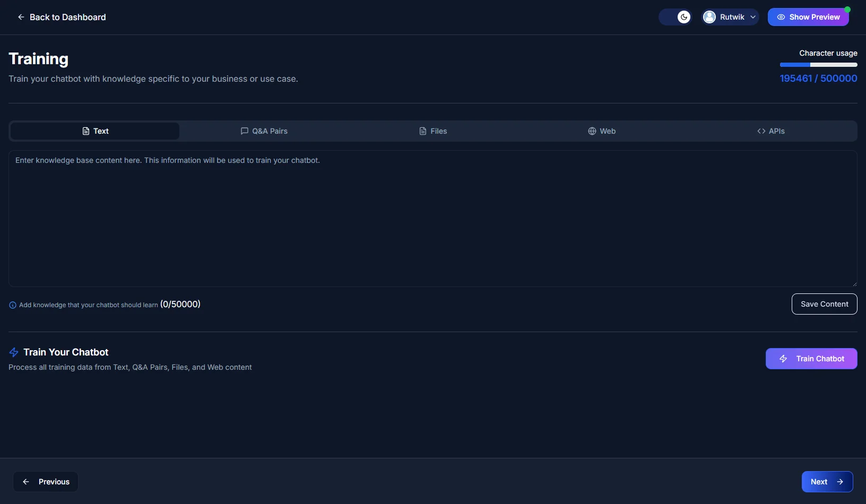The height and width of the screenshot is (504, 866).
Task: Click the back arrow icon beside Back to Dashboard
Action: pyautogui.click(x=21, y=17)
